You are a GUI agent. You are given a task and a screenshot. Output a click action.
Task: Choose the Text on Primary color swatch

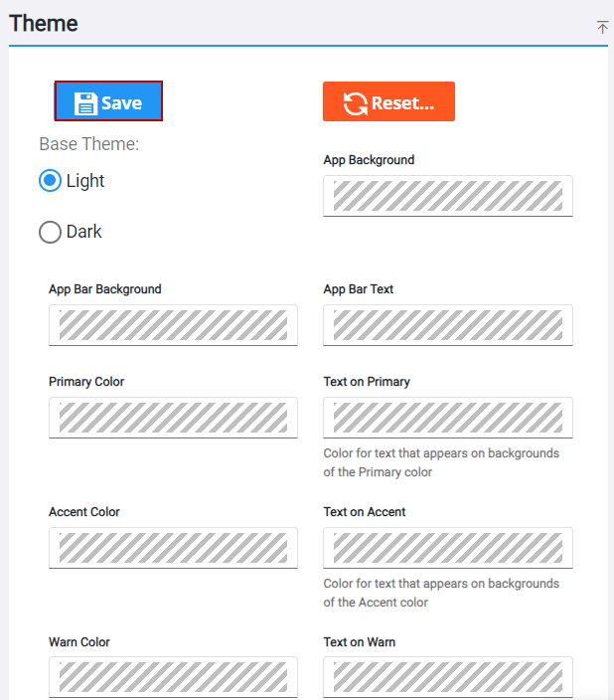coord(448,418)
